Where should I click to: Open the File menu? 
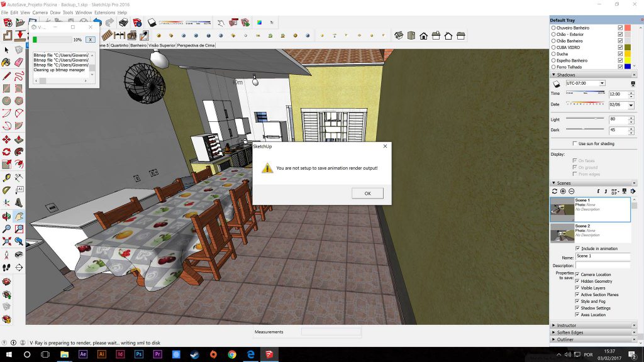pos(4,13)
